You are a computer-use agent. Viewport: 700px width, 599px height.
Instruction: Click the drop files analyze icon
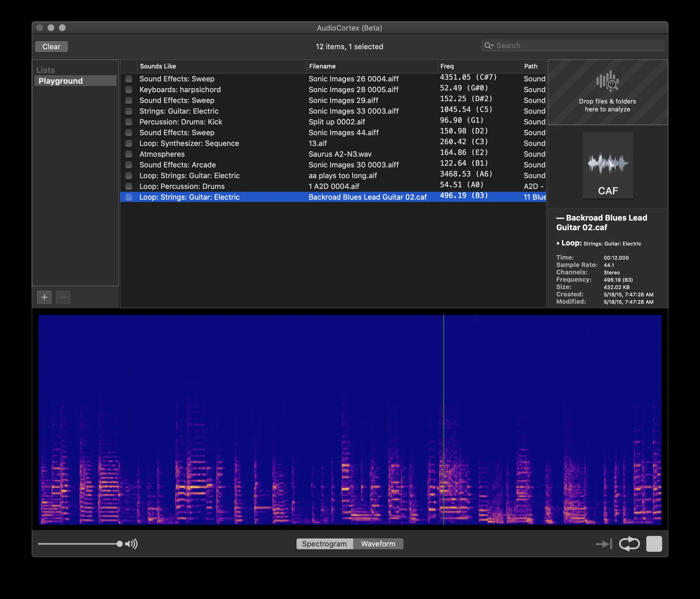click(x=607, y=81)
